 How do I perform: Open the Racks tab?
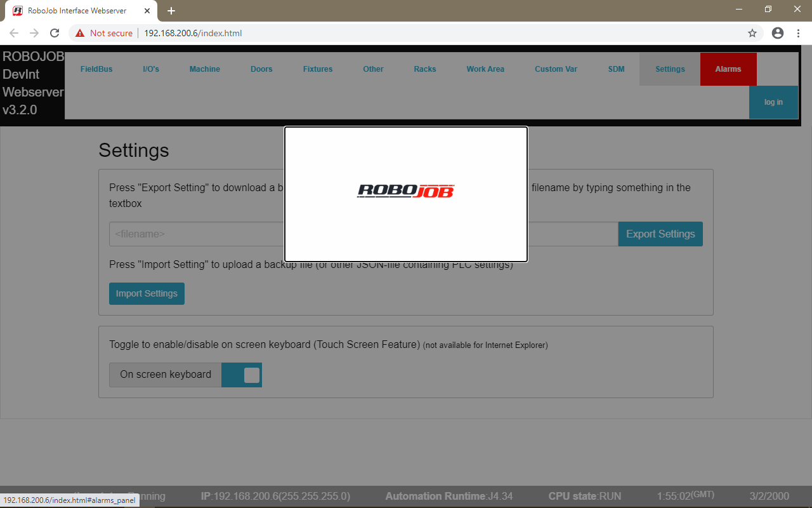click(x=425, y=69)
